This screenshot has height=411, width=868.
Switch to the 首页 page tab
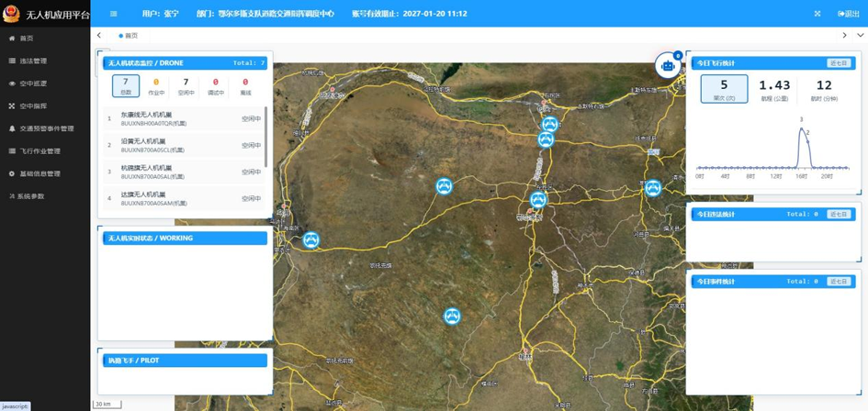point(130,36)
